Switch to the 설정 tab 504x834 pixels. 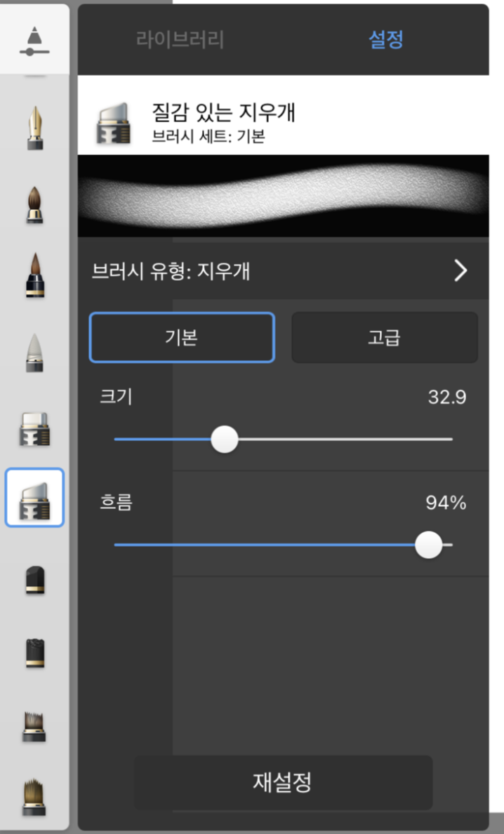(x=386, y=40)
